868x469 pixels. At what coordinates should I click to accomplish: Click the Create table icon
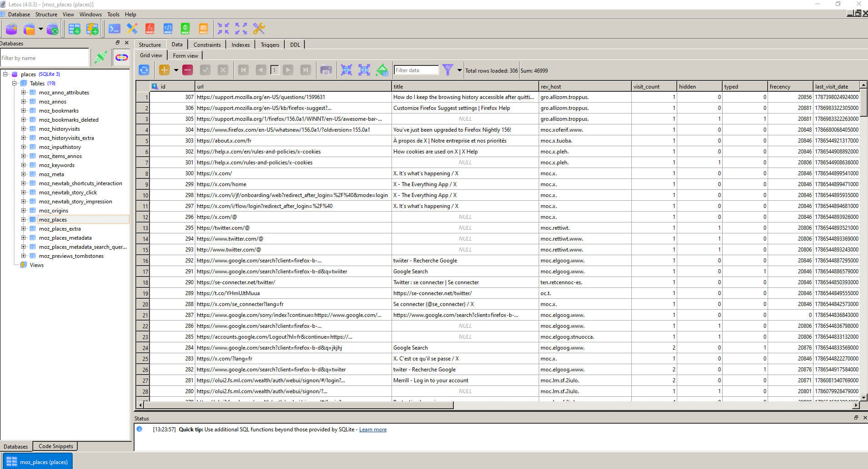pyautogui.click(x=74, y=29)
